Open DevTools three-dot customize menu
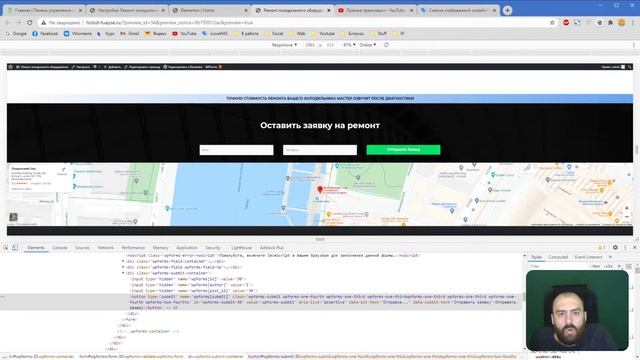Image resolution: width=640 pixels, height=360 pixels. [x=625, y=247]
